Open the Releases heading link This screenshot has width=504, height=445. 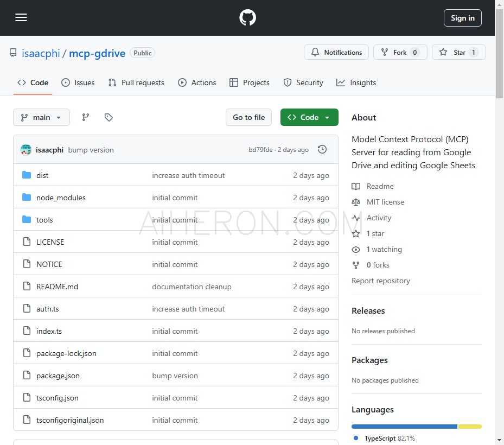368,310
